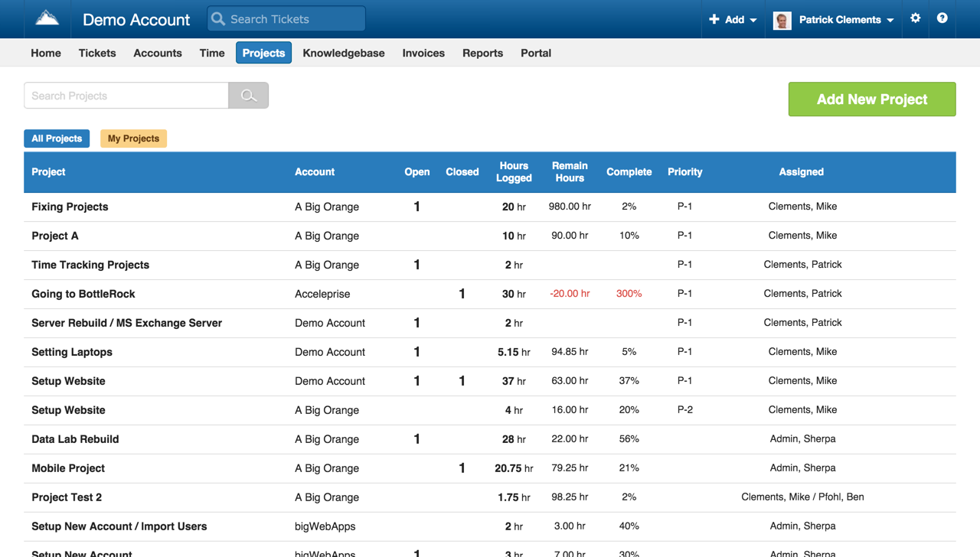980x557 pixels.
Task: Click the Hours Logged column header
Action: pyautogui.click(x=514, y=172)
